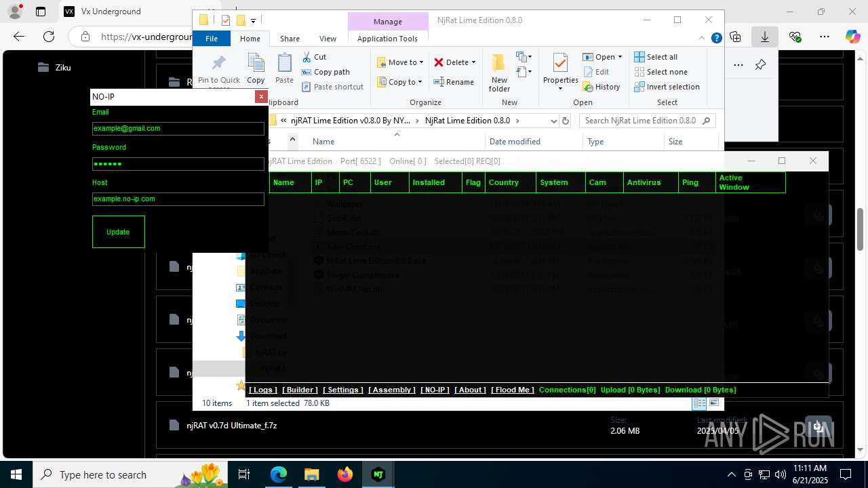Open the [Builder] menu in njRAT
Image resolution: width=868 pixels, height=488 pixels.
click(x=300, y=390)
